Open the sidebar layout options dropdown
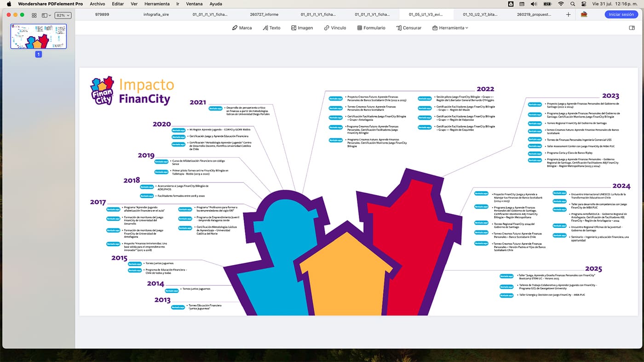 tap(46, 15)
